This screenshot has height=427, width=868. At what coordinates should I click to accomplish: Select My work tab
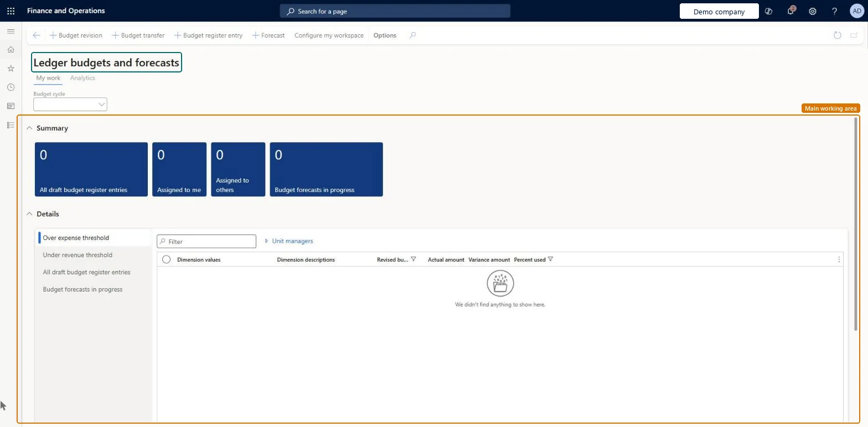[x=48, y=78]
